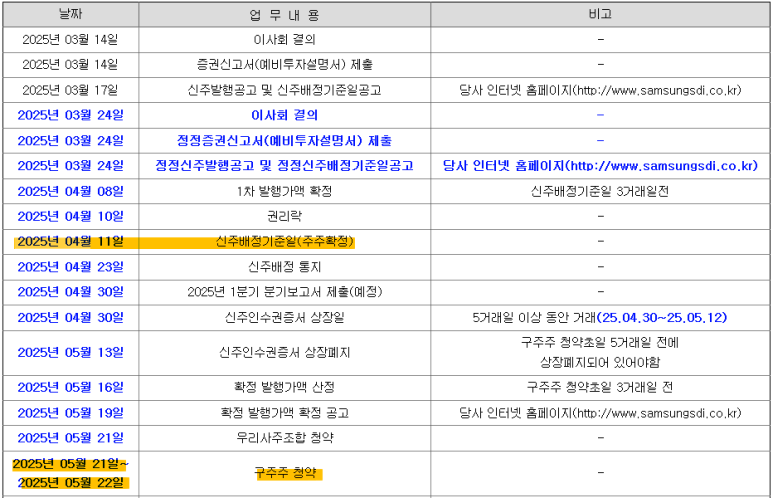Select '확정 발행가액 산정' cell

tap(284, 388)
